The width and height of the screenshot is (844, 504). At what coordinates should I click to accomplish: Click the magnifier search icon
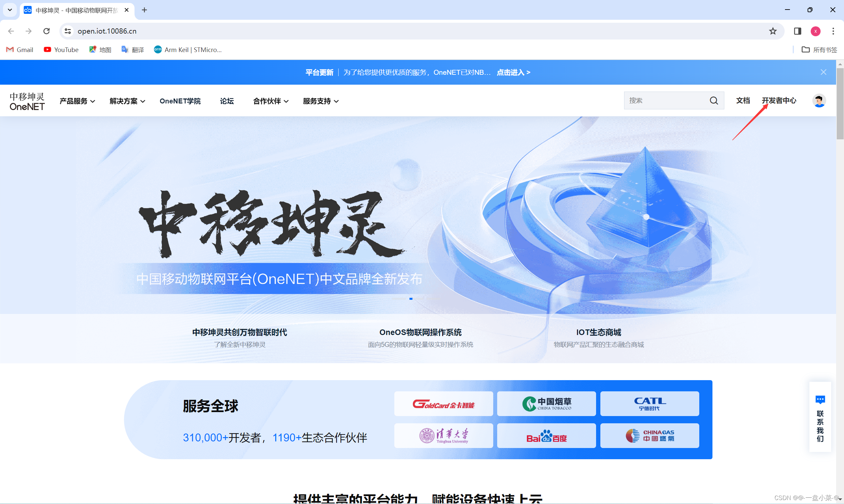[713, 100]
